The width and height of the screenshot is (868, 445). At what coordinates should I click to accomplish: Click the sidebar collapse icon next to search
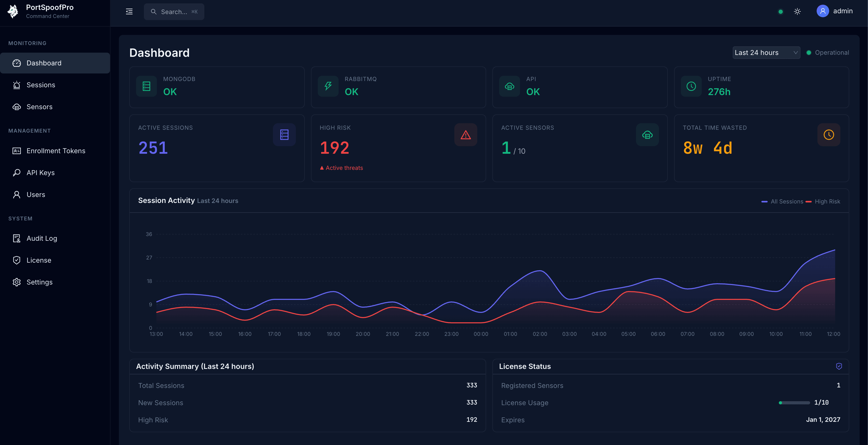pyautogui.click(x=129, y=11)
